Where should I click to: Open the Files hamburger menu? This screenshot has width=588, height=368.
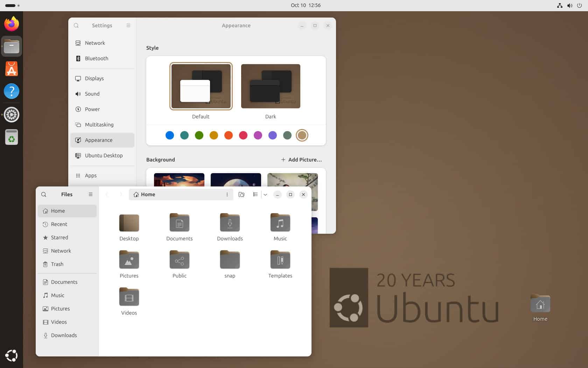tap(90, 194)
